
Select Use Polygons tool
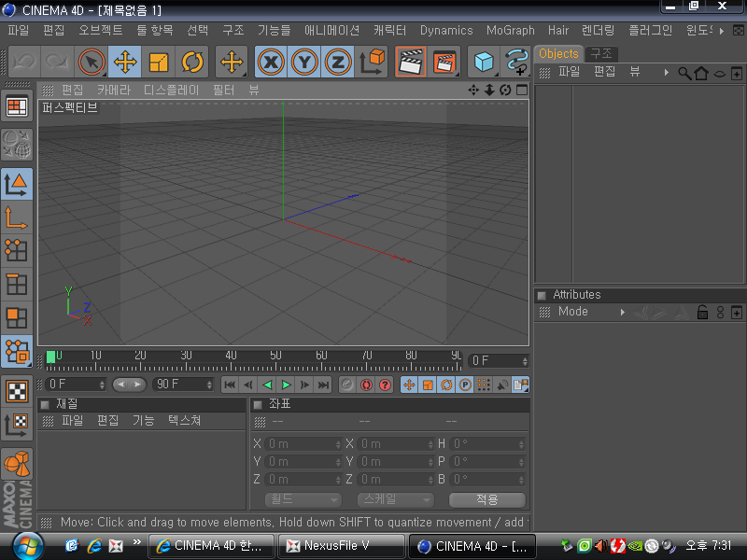click(x=17, y=317)
